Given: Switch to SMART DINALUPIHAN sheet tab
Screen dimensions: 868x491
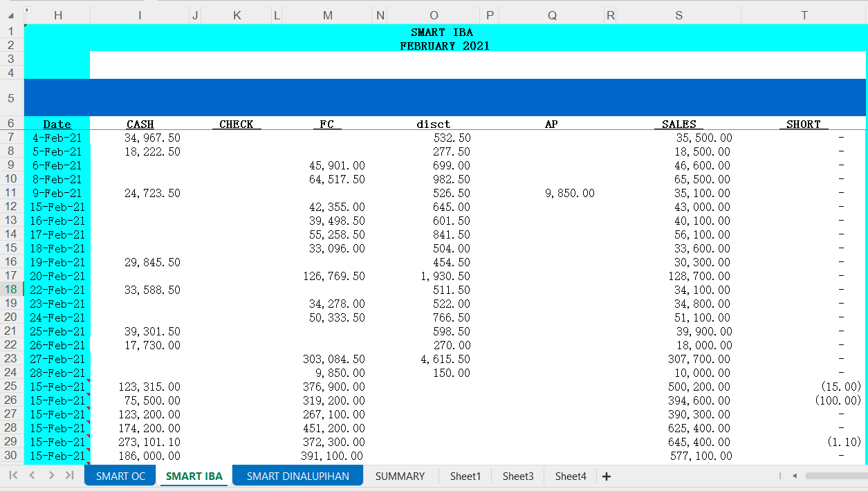Looking at the screenshot, I should point(297,476).
